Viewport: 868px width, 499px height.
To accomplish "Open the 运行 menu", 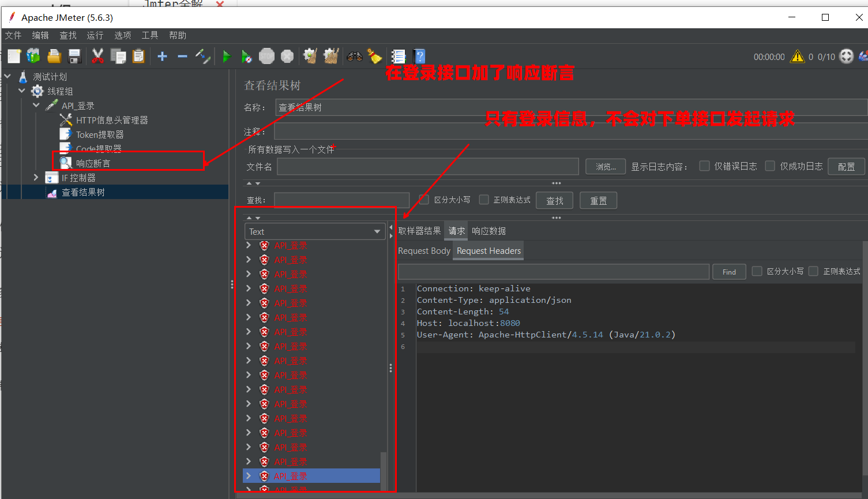I will coord(95,35).
